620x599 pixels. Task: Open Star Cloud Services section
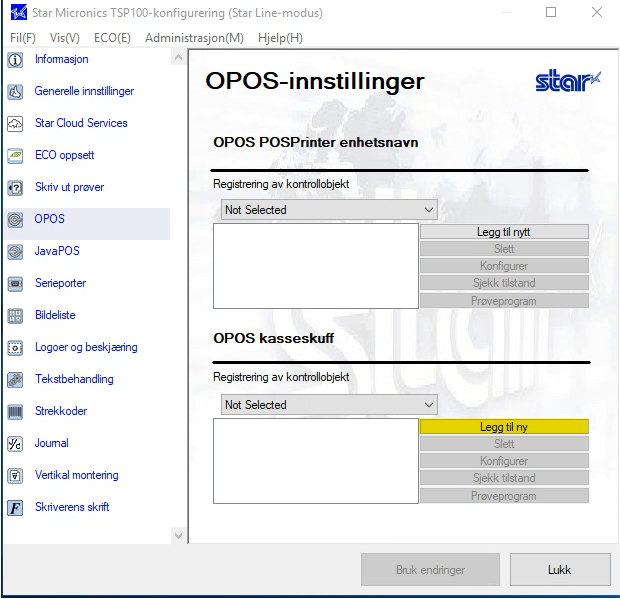[81, 123]
